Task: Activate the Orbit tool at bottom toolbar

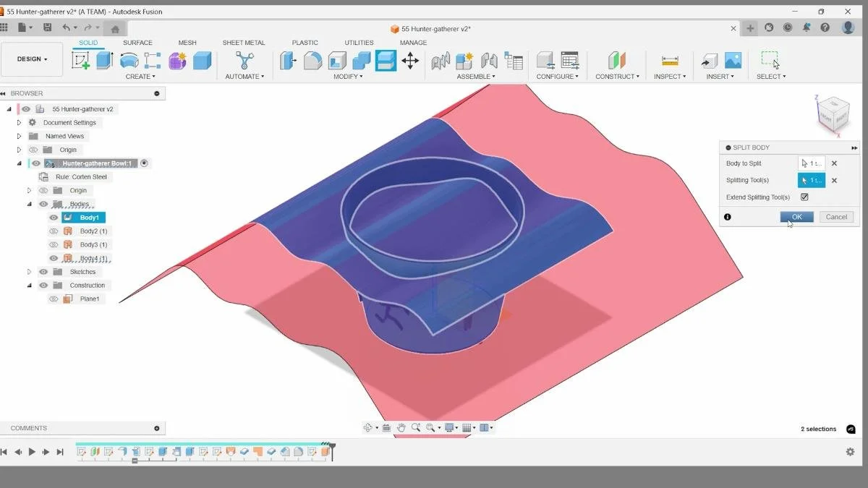Action: [368, 427]
